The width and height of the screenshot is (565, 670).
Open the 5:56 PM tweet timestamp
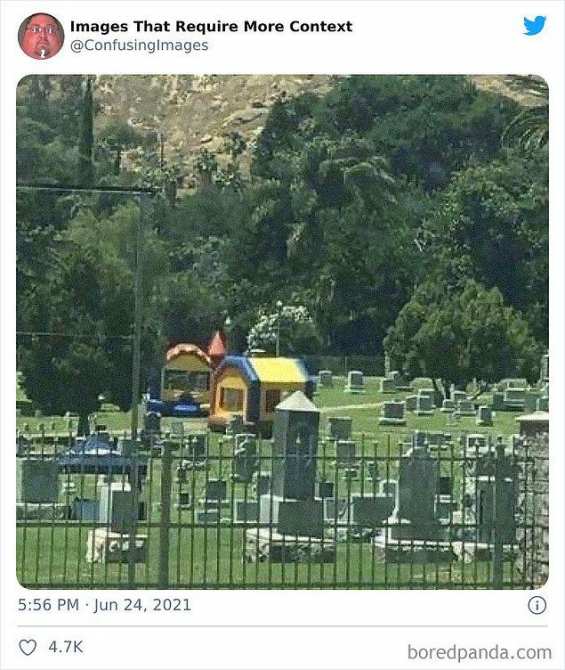pyautogui.click(x=48, y=605)
